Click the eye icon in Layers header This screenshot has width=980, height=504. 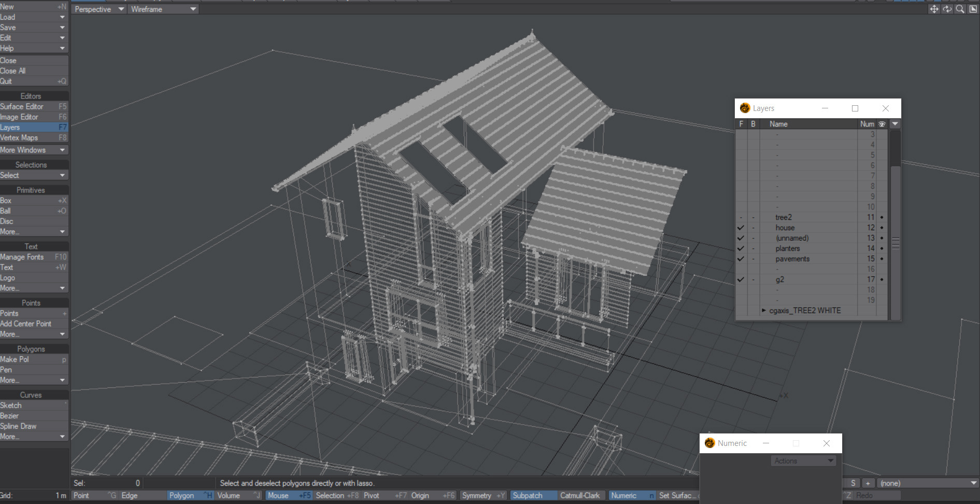pyautogui.click(x=882, y=124)
